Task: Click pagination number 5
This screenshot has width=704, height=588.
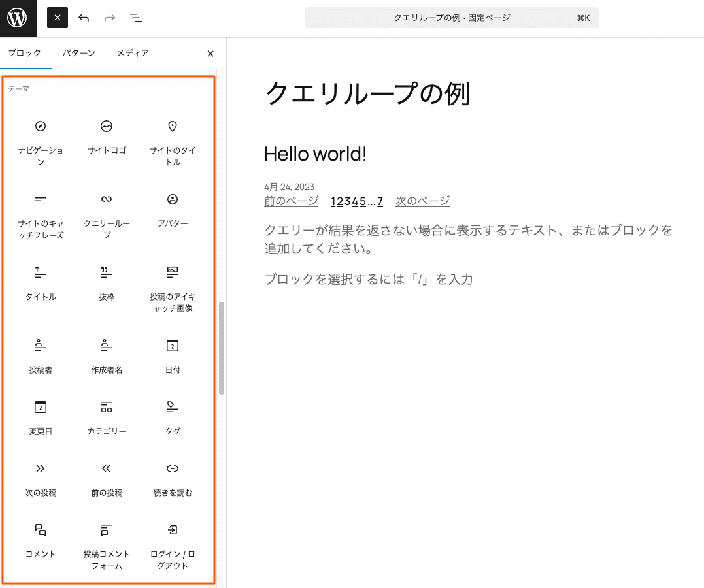Action: (363, 201)
